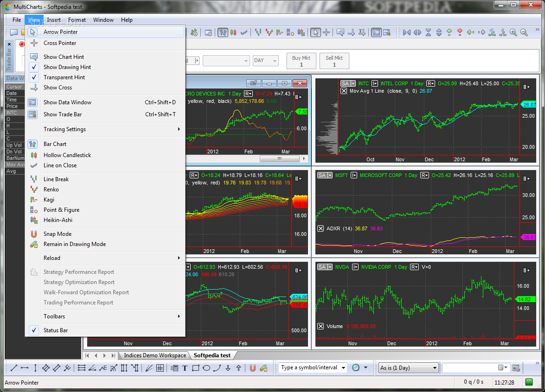The width and height of the screenshot is (545, 392).
Task: Select Hollow Candlestick chart style
Action: [105, 155]
